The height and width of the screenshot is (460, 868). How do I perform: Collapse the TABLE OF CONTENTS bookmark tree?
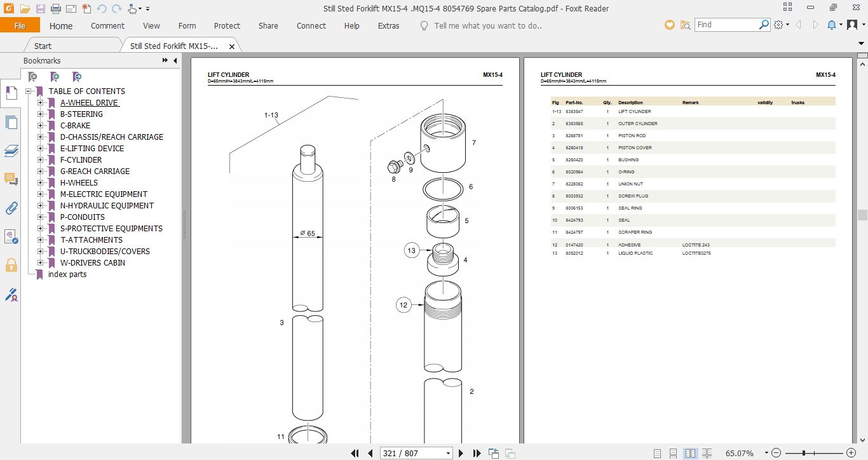[x=29, y=91]
